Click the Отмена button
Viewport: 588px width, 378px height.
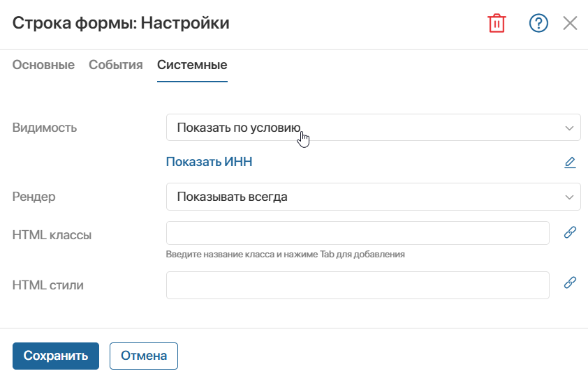tap(144, 356)
